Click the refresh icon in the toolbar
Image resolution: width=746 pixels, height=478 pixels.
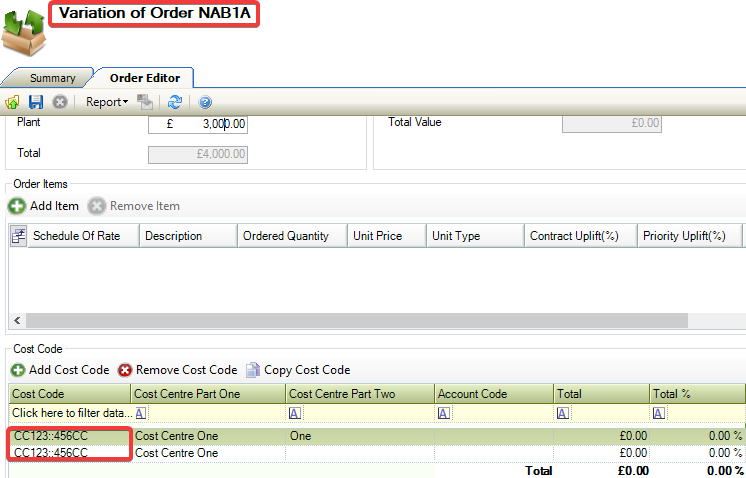pos(175,102)
